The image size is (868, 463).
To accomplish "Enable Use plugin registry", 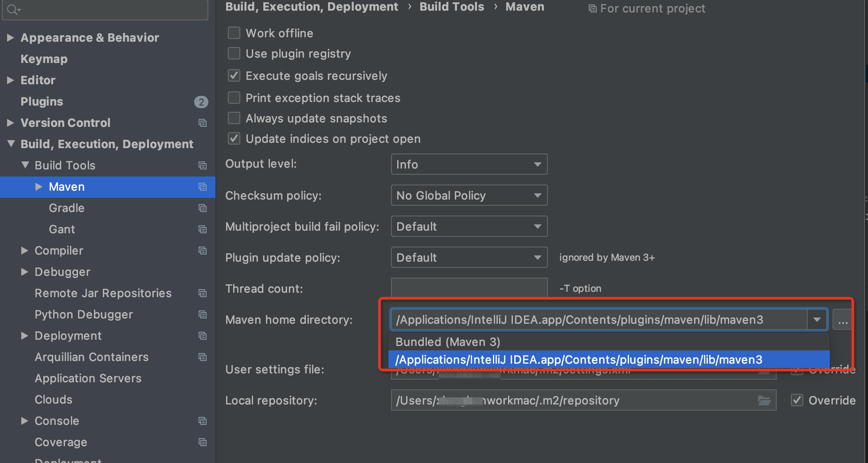I will pos(234,54).
